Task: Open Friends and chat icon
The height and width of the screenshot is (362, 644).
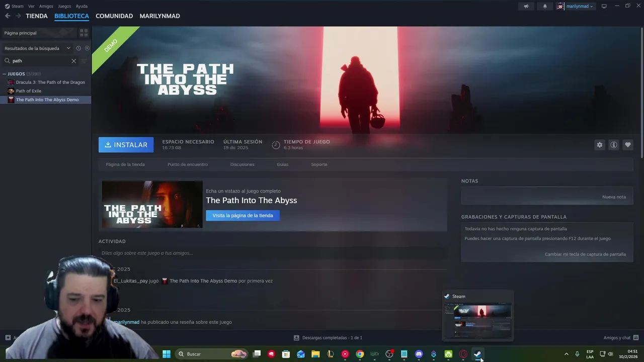Action: (636, 338)
